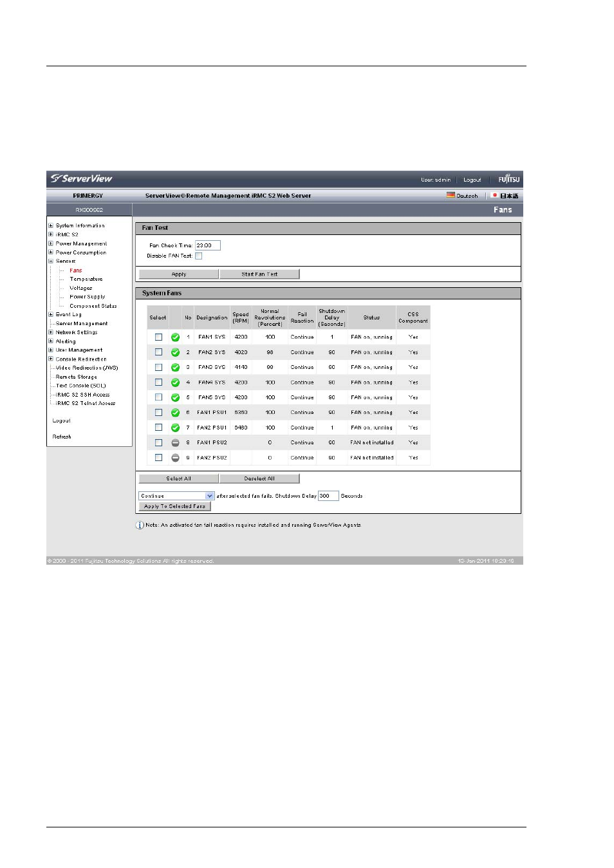Image resolution: width=614 pixels, height=868 pixels.
Task: Expand the Console Redirection tree node
Action: 51,359
